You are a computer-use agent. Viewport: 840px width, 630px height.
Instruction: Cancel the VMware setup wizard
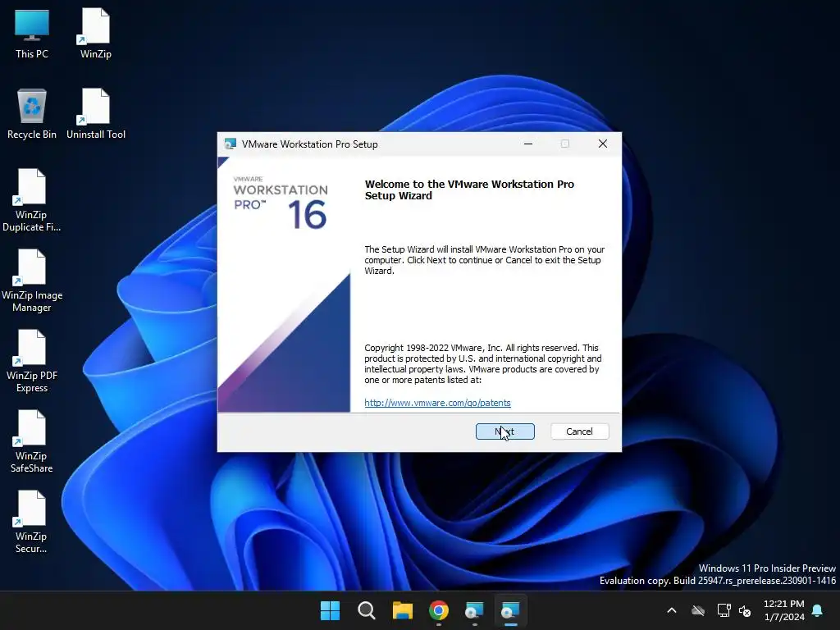[580, 431]
